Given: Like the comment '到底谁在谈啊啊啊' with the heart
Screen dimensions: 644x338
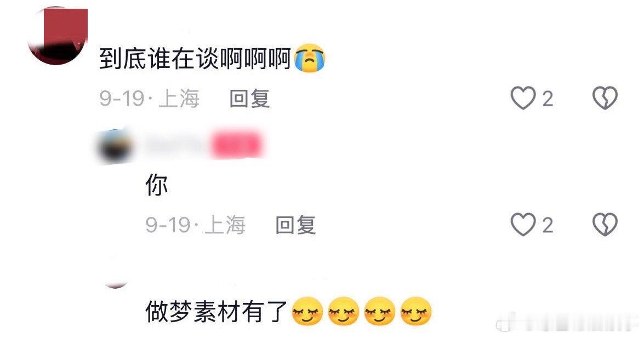Looking at the screenshot, I should (x=523, y=98).
